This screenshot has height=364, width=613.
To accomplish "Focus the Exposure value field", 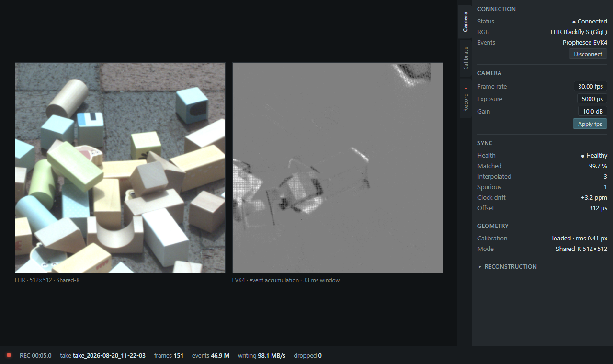I will pyautogui.click(x=592, y=99).
